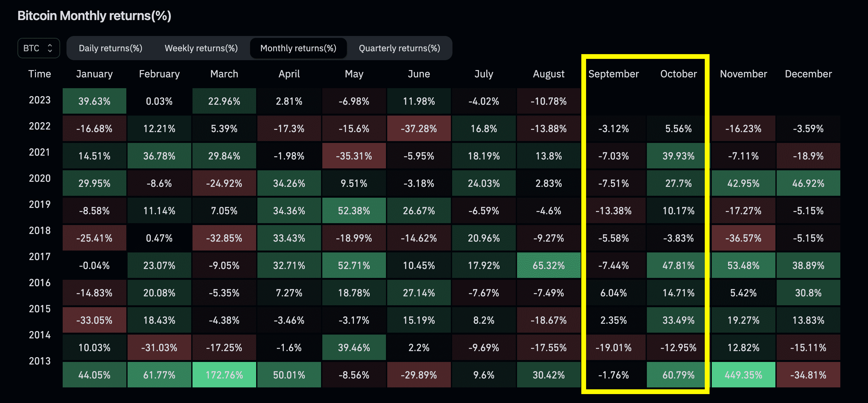The width and height of the screenshot is (868, 403).
Task: Click the October column header
Action: 678,74
